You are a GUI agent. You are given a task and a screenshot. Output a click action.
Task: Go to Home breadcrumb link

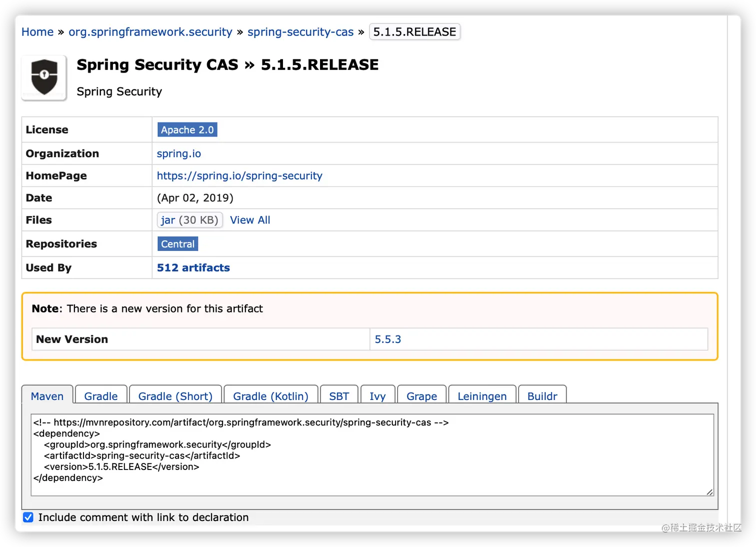(37, 32)
